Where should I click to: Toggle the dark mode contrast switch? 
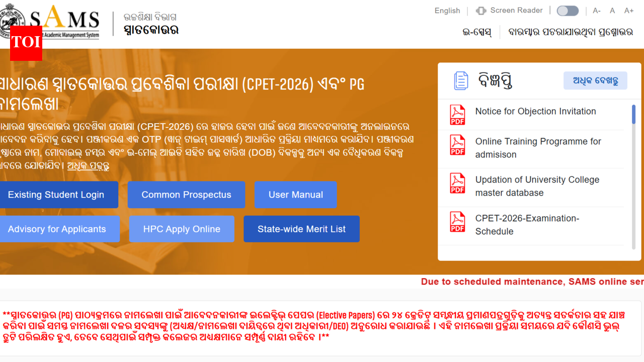(x=568, y=11)
